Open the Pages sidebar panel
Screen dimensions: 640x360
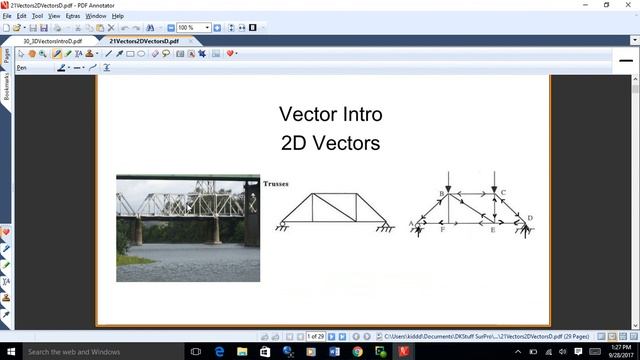click(x=6, y=56)
